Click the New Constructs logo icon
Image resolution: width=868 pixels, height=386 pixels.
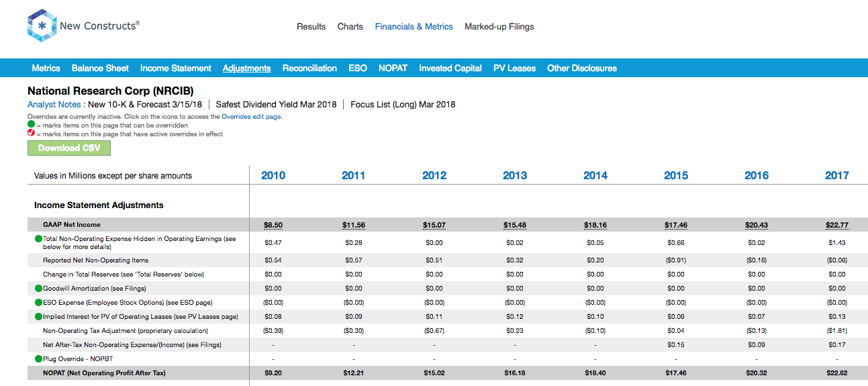(42, 26)
